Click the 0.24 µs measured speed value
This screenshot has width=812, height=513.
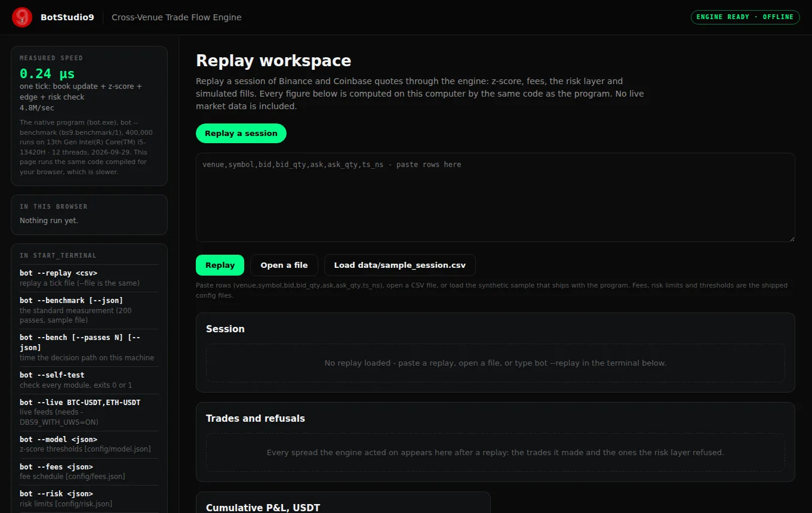point(47,74)
